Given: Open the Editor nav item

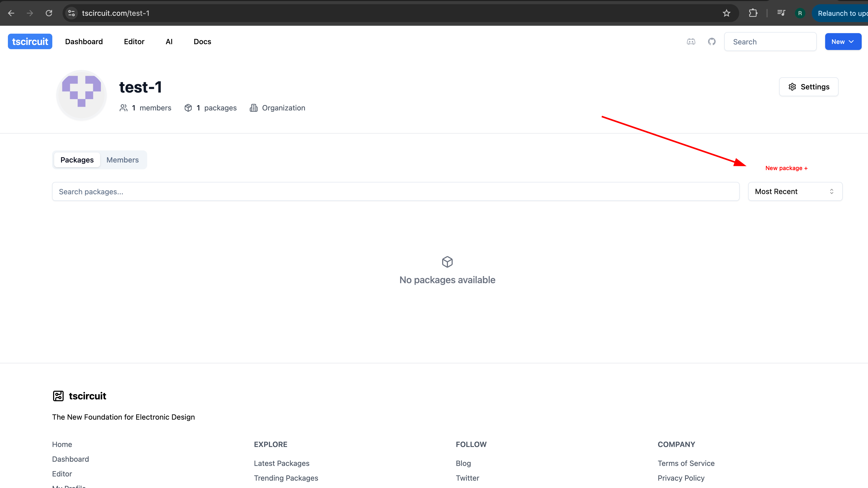Looking at the screenshot, I should [134, 42].
